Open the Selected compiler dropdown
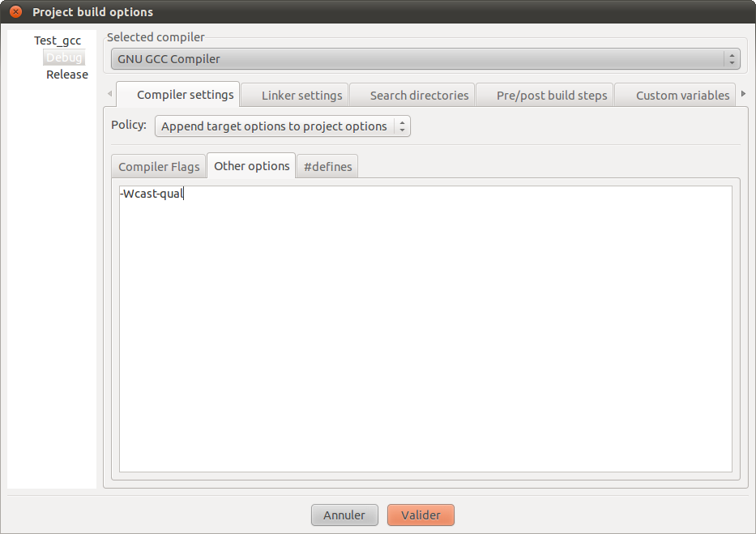This screenshot has width=756, height=534. (425, 59)
